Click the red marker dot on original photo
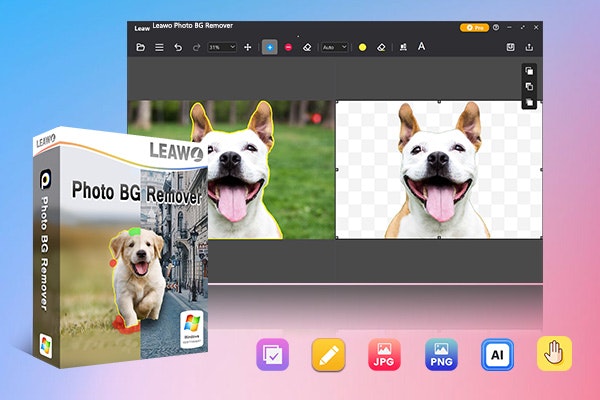The height and width of the screenshot is (400, 600). (x=316, y=118)
